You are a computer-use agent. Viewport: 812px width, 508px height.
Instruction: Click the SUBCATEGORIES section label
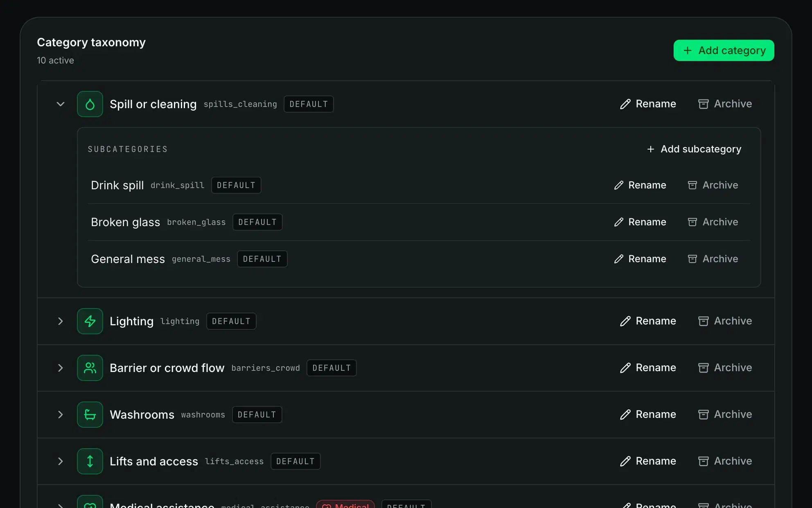tap(128, 149)
